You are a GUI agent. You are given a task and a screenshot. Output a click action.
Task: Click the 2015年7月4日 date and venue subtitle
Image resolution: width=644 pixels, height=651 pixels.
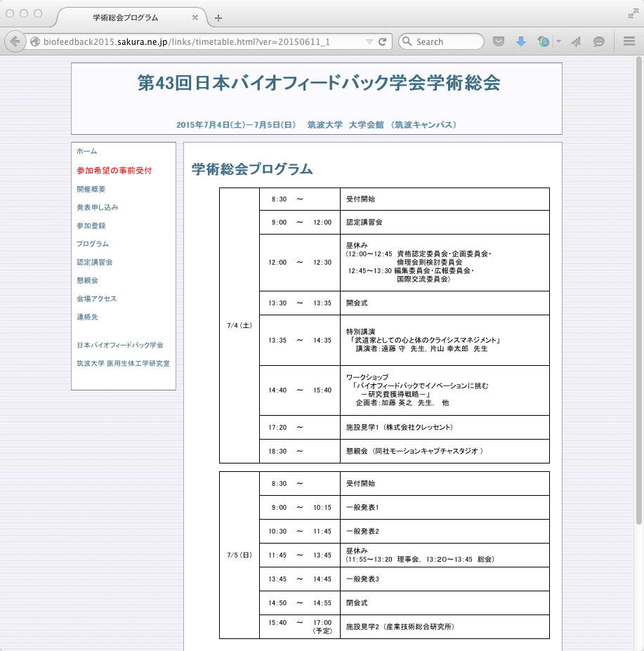[317, 124]
